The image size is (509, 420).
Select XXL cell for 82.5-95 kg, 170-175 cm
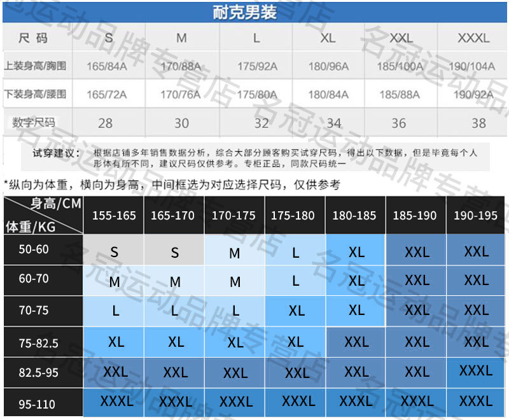click(235, 373)
